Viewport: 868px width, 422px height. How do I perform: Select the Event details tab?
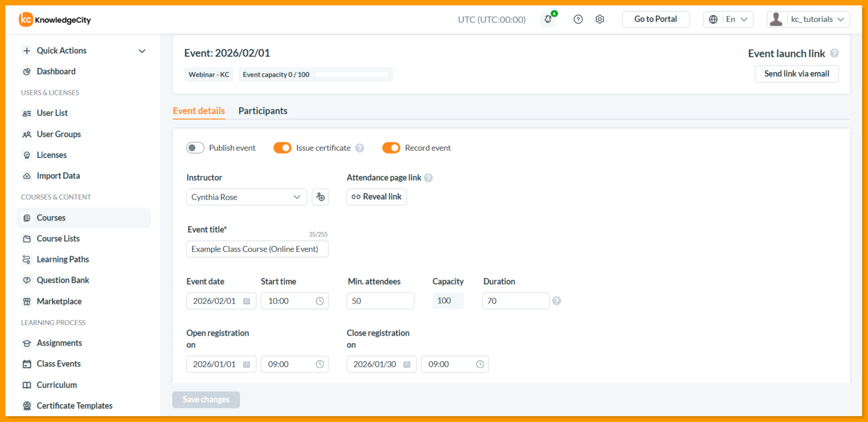pyautogui.click(x=199, y=111)
